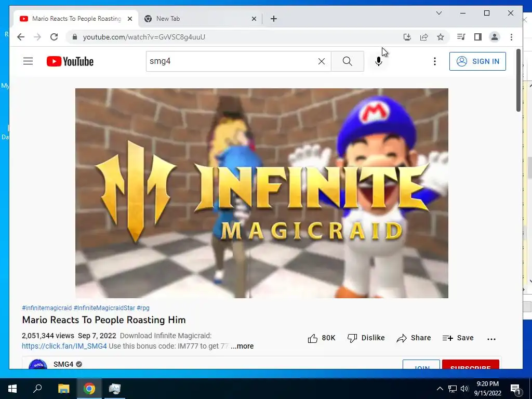Image resolution: width=532 pixels, height=399 pixels.
Task: Open Chrome's three-dot main menu
Action: [511, 37]
